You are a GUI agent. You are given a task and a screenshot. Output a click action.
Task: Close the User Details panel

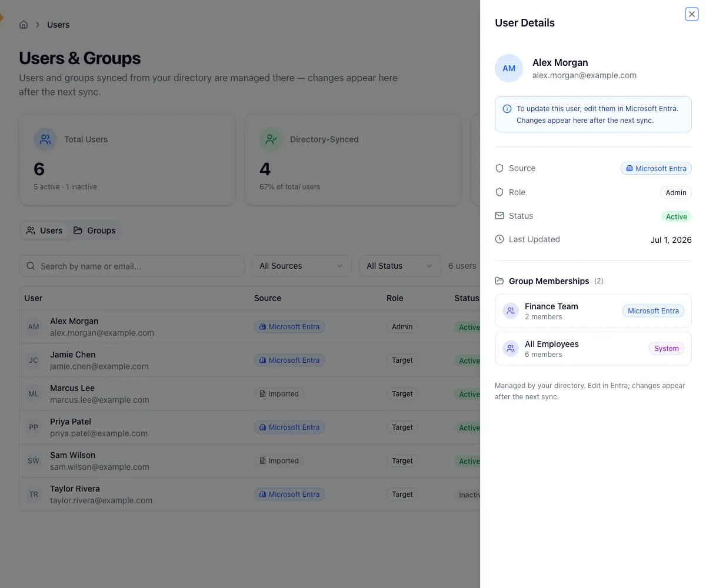[x=692, y=14]
